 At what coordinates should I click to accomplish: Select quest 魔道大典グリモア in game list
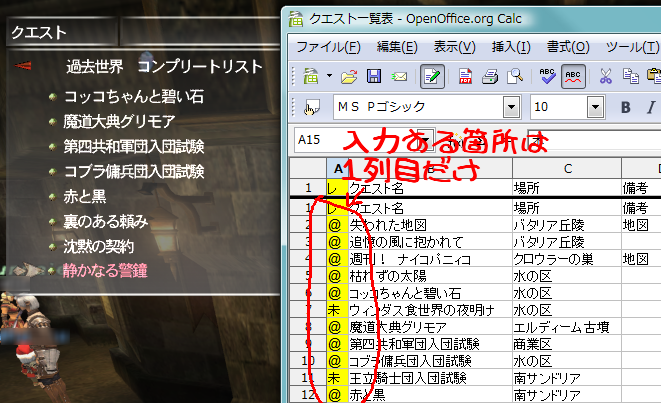tap(119, 122)
